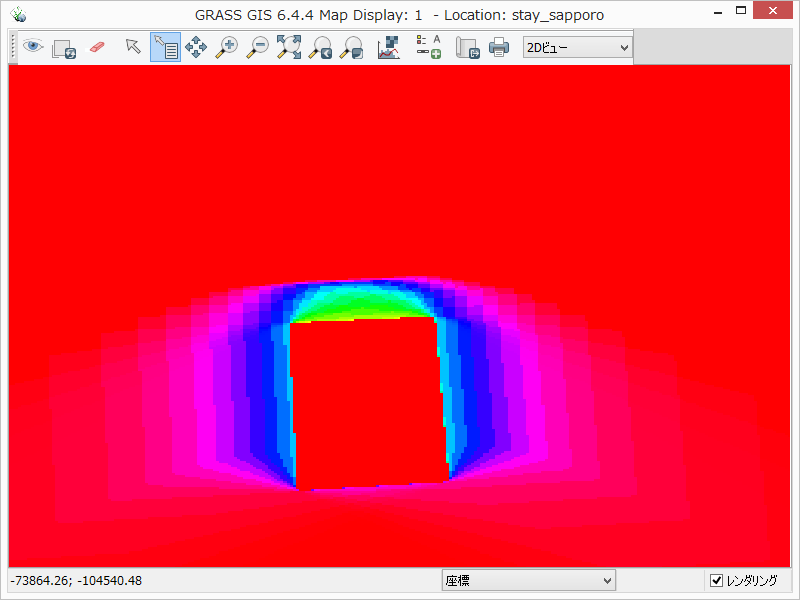Return to previous zoom magnifier icon
The width and height of the screenshot is (800, 600).
pos(320,47)
